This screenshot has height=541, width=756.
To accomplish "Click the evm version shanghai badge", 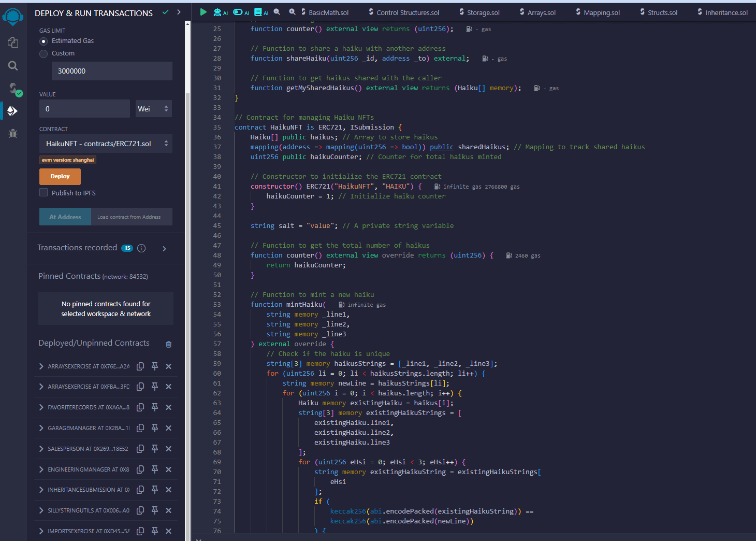I will [68, 160].
